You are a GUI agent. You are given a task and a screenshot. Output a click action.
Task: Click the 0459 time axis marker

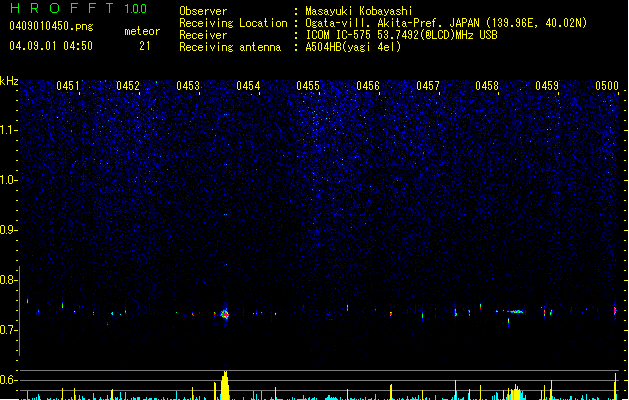(547, 86)
